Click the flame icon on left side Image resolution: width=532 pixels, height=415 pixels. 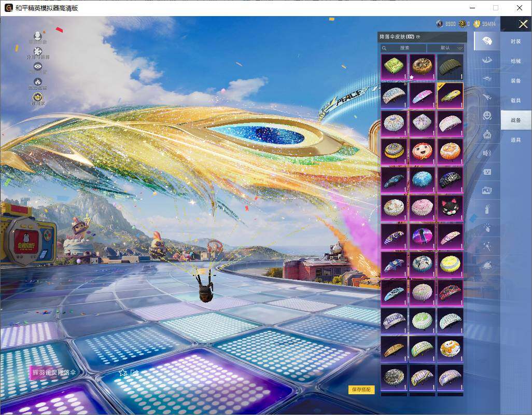[38, 82]
